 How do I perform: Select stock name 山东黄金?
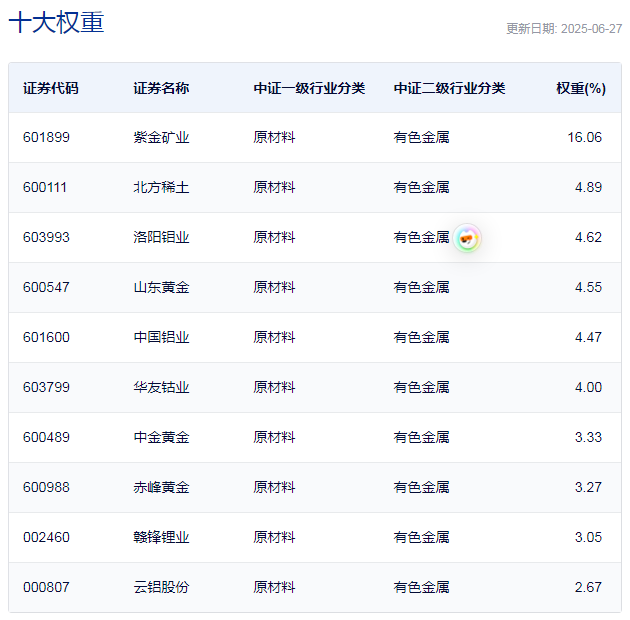[161, 287]
